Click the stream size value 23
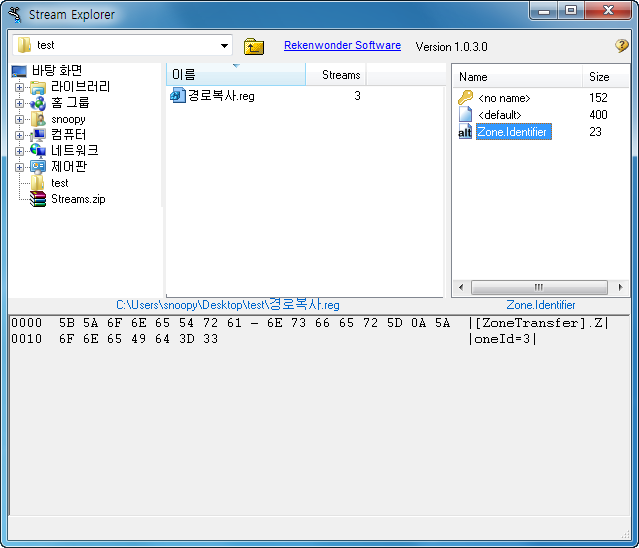This screenshot has width=639, height=548. click(595, 132)
